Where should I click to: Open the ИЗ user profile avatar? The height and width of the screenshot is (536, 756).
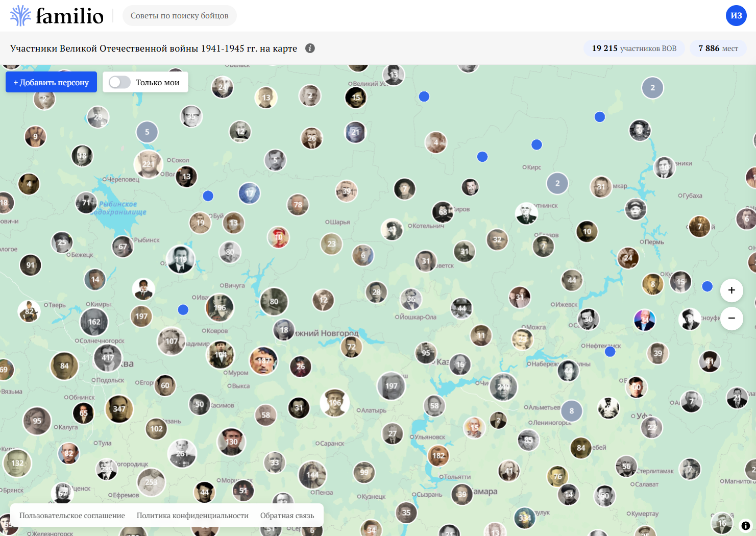736,16
